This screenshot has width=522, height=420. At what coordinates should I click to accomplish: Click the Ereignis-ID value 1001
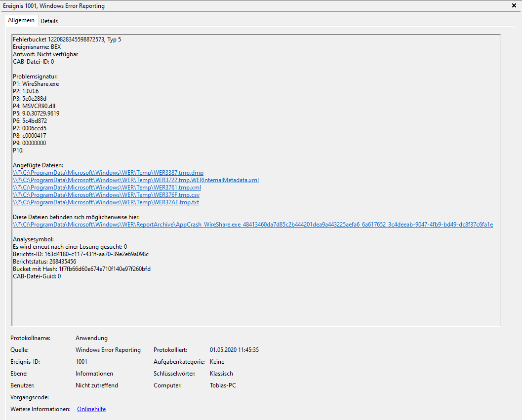(81, 362)
